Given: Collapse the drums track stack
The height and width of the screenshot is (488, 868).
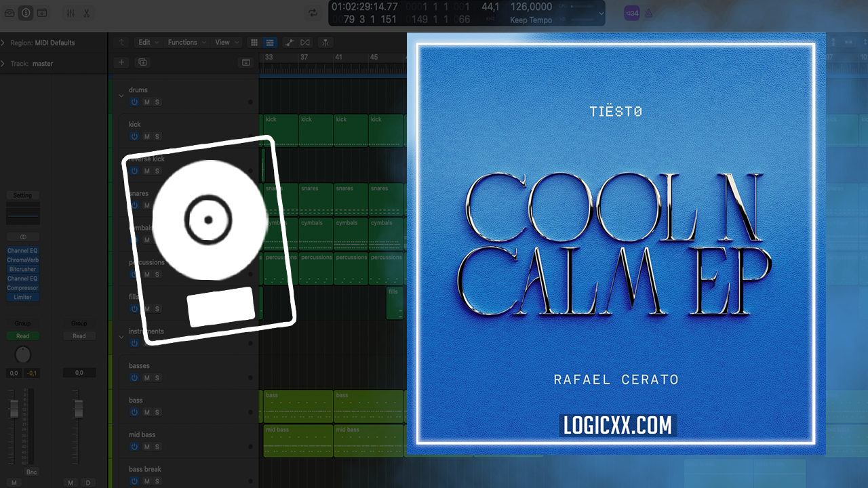Looking at the screenshot, I should pyautogui.click(x=121, y=96).
